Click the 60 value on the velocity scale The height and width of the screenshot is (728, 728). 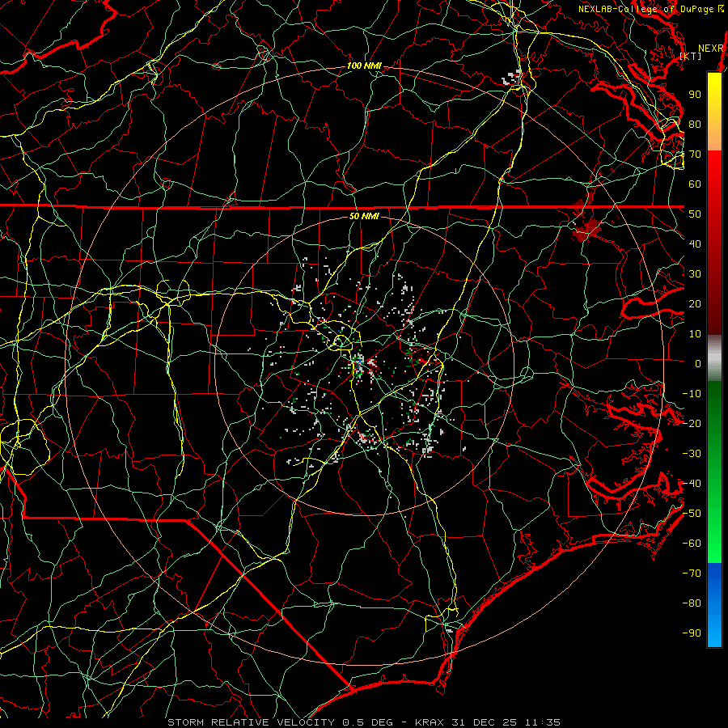point(695,184)
